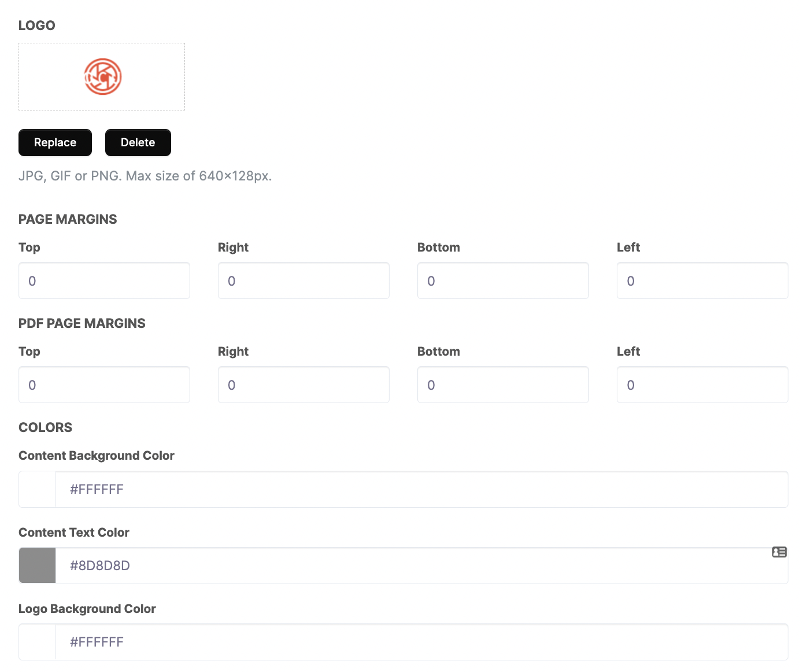This screenshot has width=800, height=672.
Task: Click the Content Text Color label
Action: (x=74, y=533)
